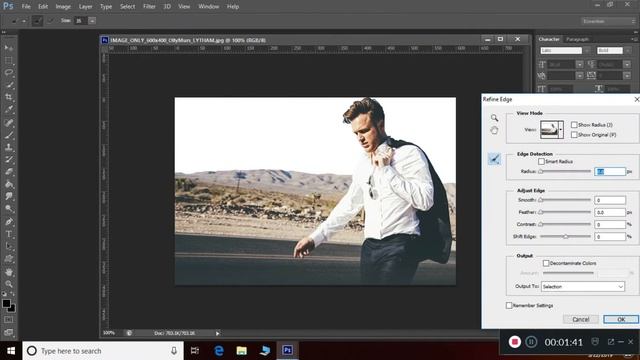Screen dimensions: 640x360
Task: Click Hand tool in Refine Edge dialog
Action: pos(494,131)
